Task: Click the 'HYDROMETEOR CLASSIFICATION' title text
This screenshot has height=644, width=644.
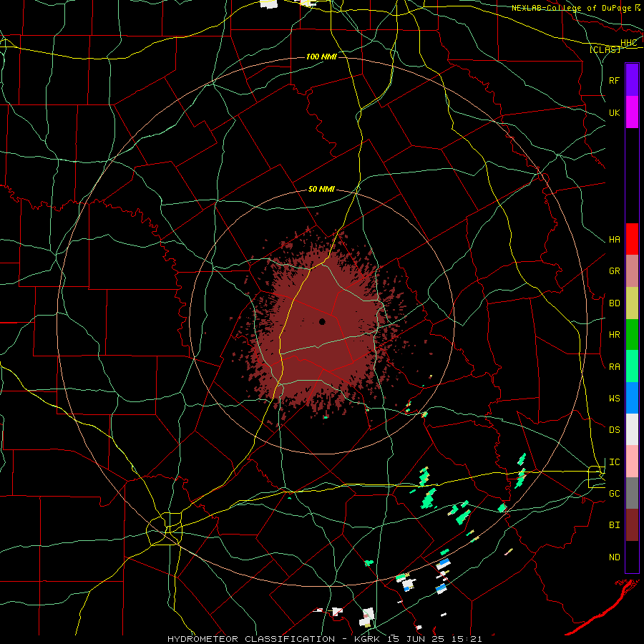Action: pos(251,639)
